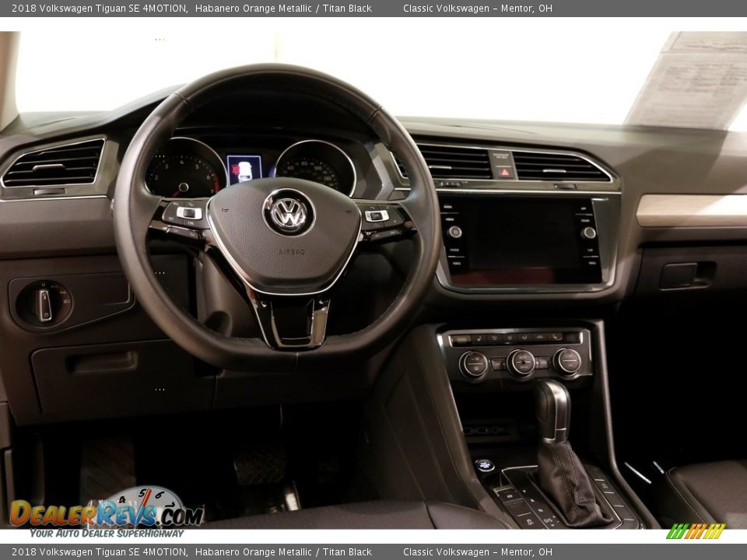The height and width of the screenshot is (560, 747).
Task: Click the striped green-orange logo badge
Action: pyautogui.click(x=696, y=531)
